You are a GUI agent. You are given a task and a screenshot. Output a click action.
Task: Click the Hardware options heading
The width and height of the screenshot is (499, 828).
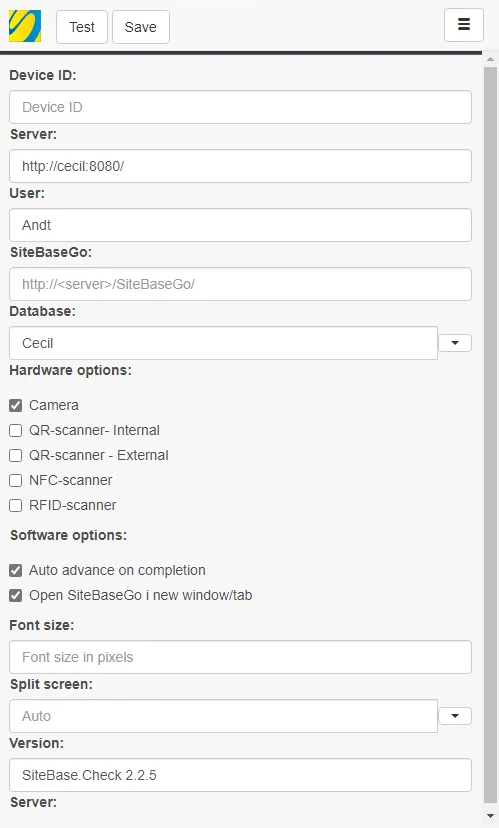[70, 370]
